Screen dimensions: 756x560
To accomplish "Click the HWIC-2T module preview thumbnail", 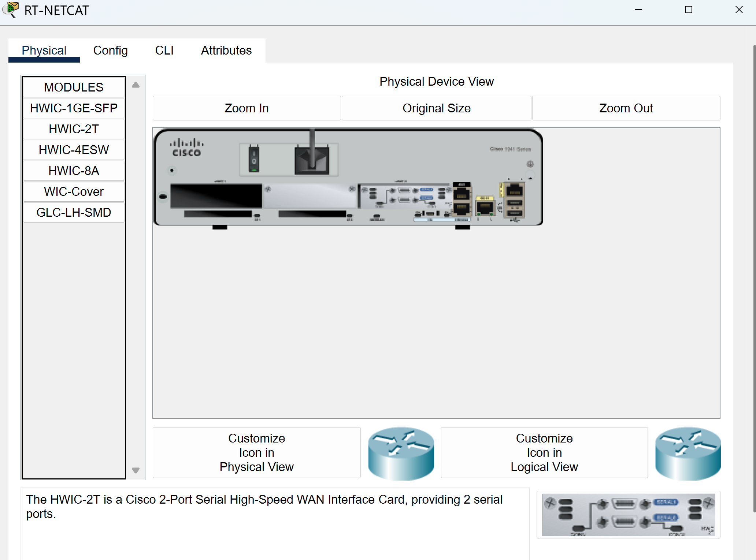I will [628, 514].
